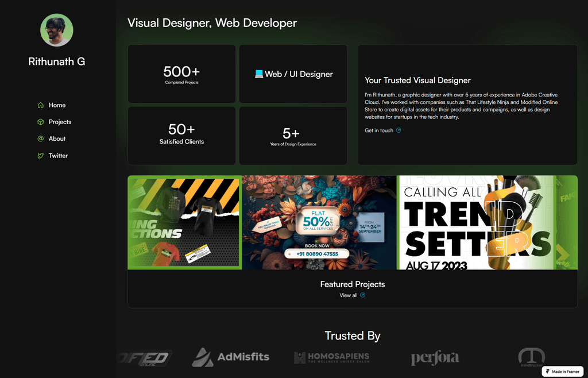Open the Home menu item

tap(52, 105)
